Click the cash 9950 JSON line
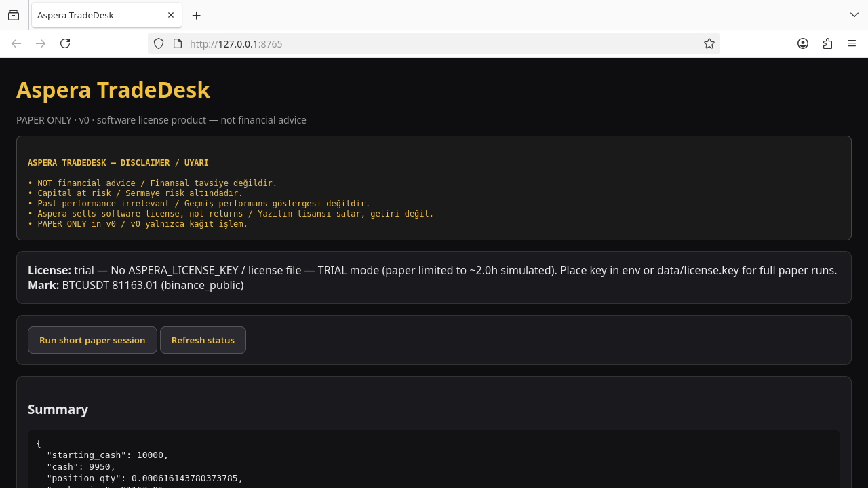Image resolution: width=868 pixels, height=488 pixels. click(x=81, y=467)
